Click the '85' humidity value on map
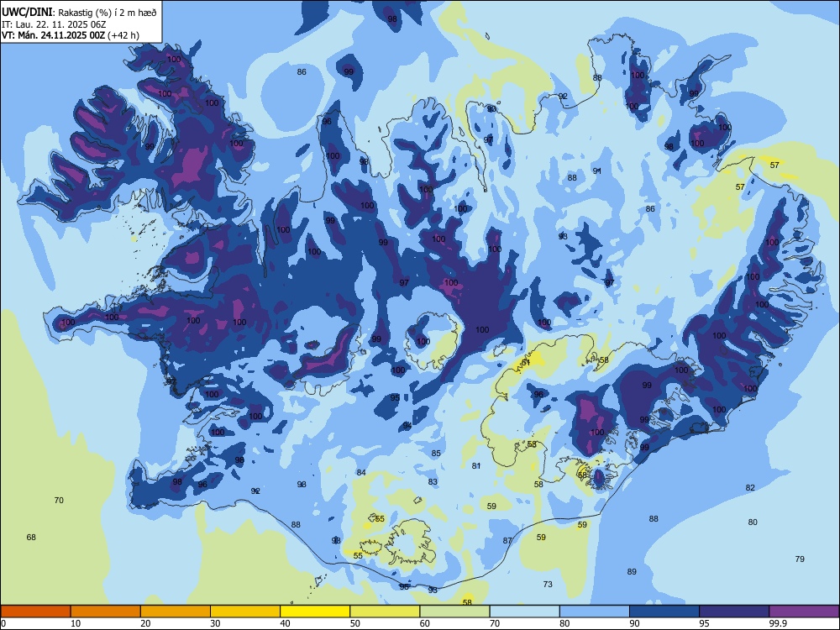The height and width of the screenshot is (630, 840). [436, 454]
